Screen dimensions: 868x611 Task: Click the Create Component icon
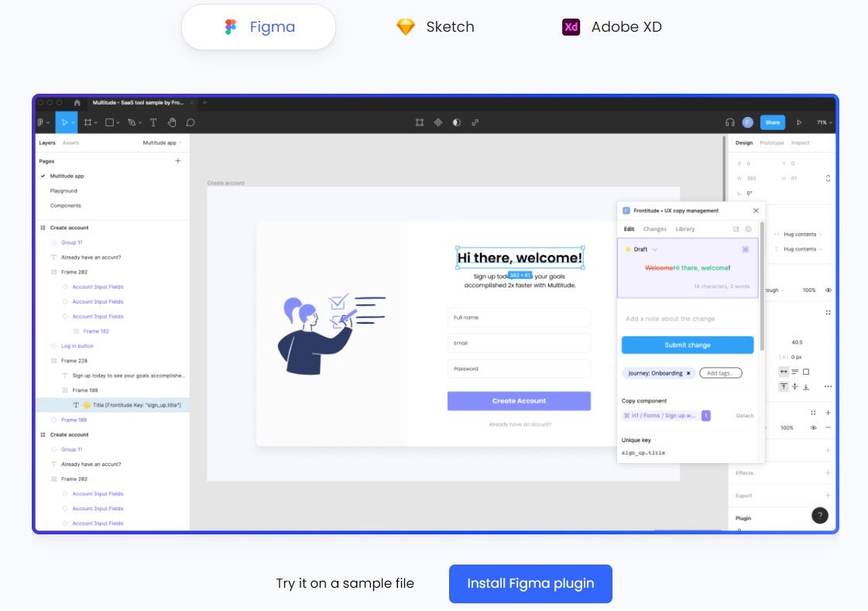click(438, 122)
